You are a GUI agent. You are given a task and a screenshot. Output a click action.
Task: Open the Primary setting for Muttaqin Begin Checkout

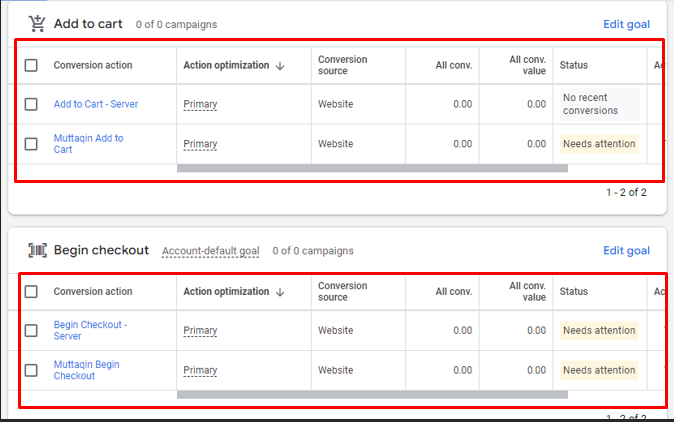[200, 371]
